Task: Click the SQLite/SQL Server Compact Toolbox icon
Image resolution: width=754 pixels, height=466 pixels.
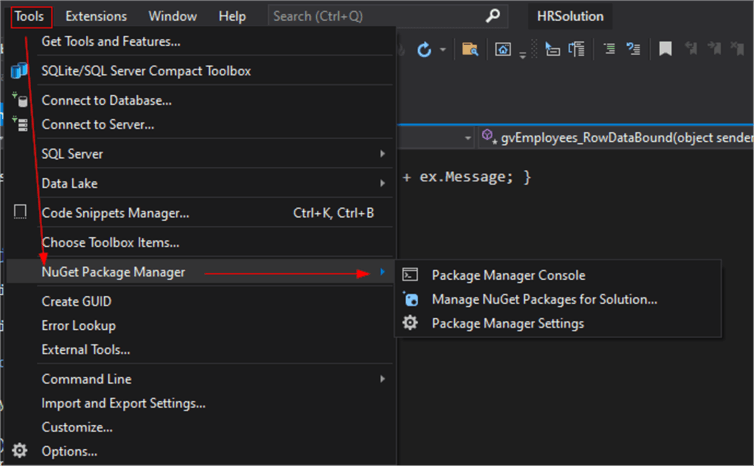Action: tap(19, 71)
